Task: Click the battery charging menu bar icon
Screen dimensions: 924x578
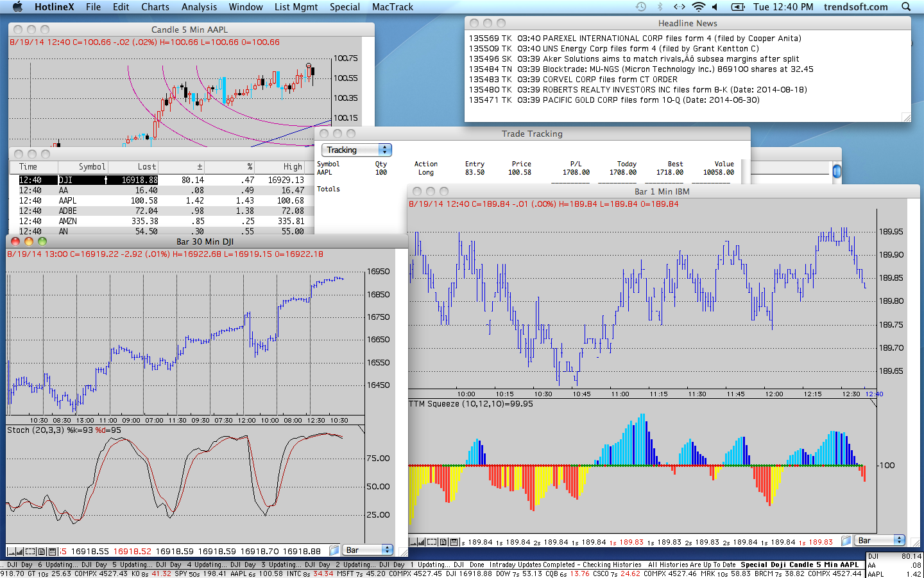Action: [x=738, y=6]
